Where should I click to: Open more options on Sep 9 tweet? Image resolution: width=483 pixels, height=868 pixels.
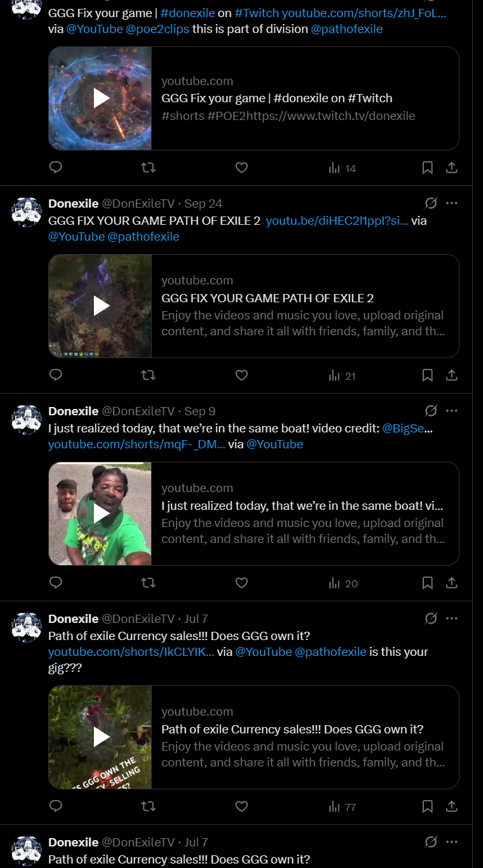(x=452, y=411)
